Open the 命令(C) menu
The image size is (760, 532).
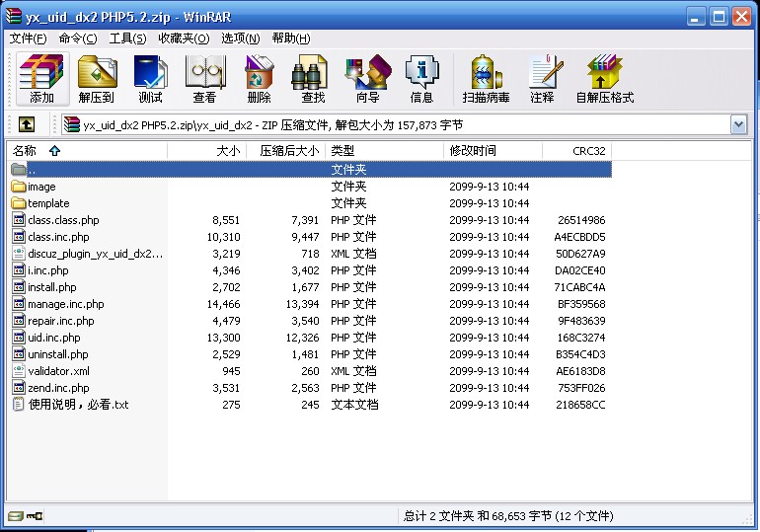tap(78, 38)
